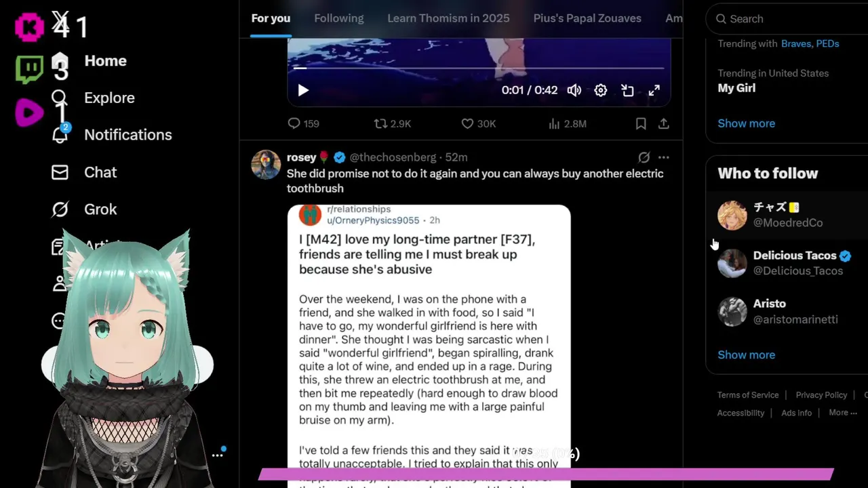The image size is (868, 488).
Task: Play the video with the play button
Action: tap(303, 90)
